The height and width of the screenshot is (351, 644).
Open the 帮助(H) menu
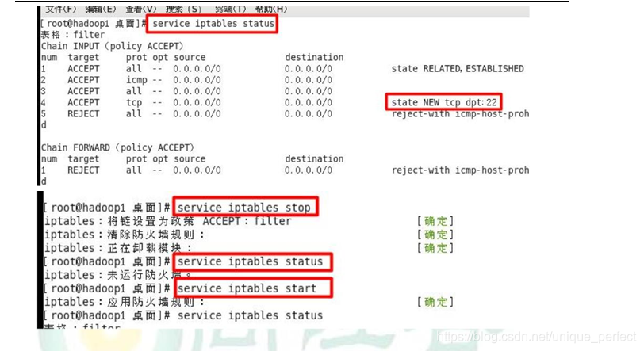pyautogui.click(x=270, y=9)
